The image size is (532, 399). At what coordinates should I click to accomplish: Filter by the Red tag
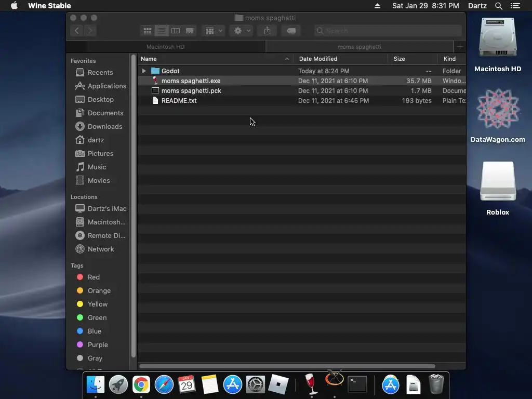coord(94,277)
